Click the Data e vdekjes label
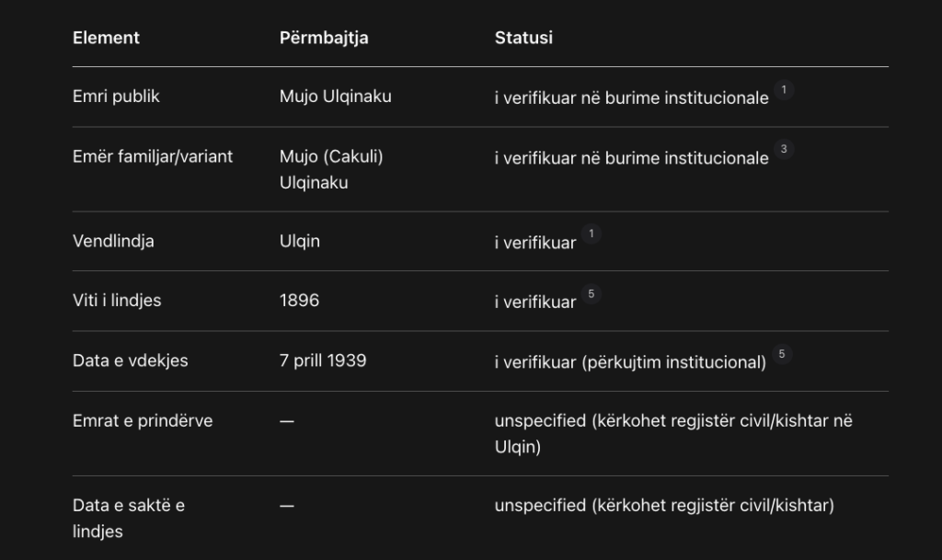This screenshot has width=942, height=560. pos(130,360)
